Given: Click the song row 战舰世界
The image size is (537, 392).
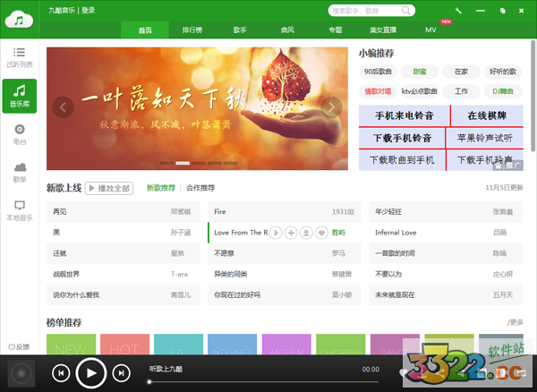Looking at the screenshot, I should (x=124, y=274).
